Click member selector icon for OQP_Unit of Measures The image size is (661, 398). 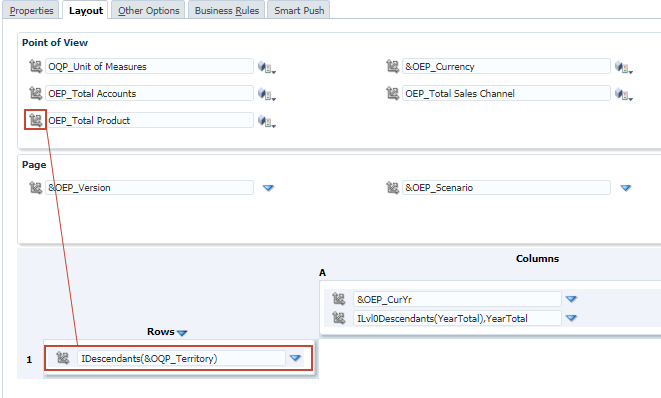(35, 66)
